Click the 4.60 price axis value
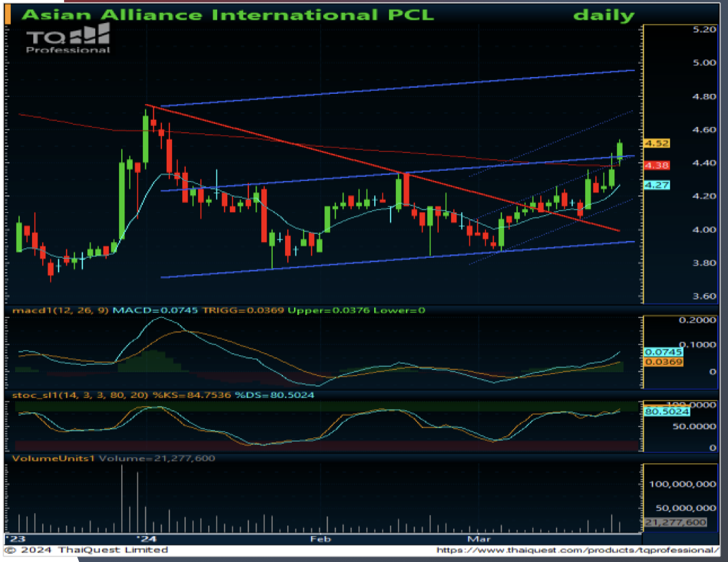 pos(704,130)
